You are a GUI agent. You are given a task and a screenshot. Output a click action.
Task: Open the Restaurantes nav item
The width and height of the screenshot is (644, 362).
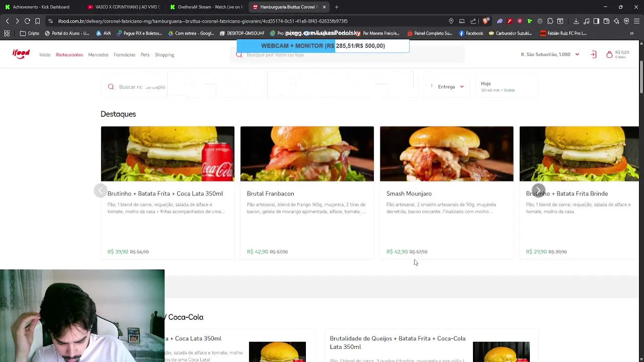pos(69,55)
